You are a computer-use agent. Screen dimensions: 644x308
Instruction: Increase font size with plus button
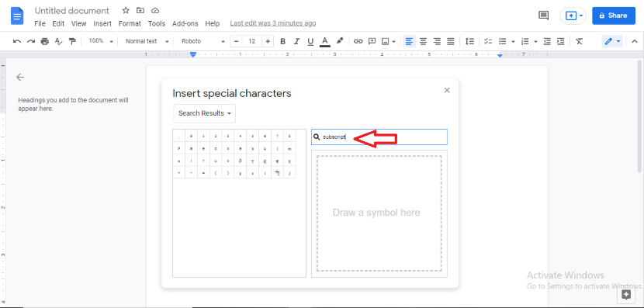click(x=268, y=41)
